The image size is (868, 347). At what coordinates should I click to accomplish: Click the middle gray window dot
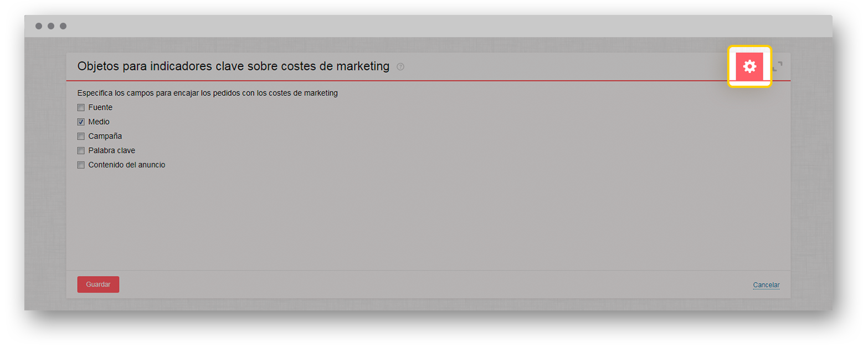[x=51, y=26]
